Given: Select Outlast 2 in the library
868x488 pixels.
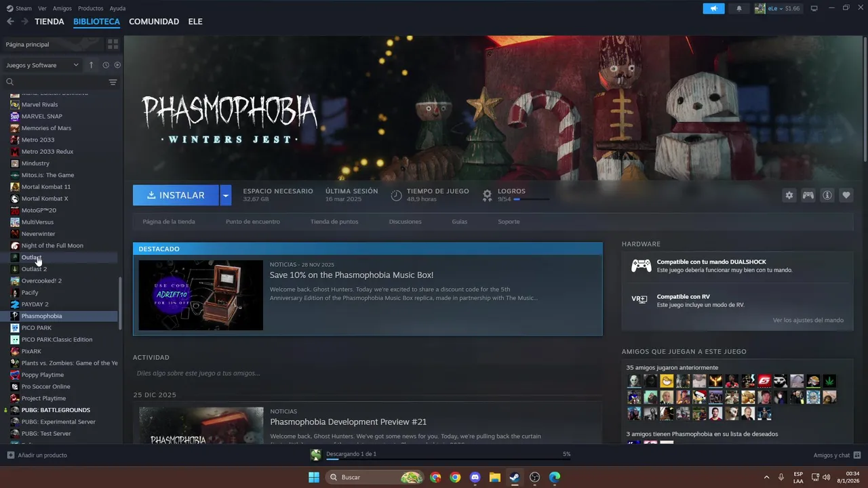Looking at the screenshot, I should [x=34, y=269].
